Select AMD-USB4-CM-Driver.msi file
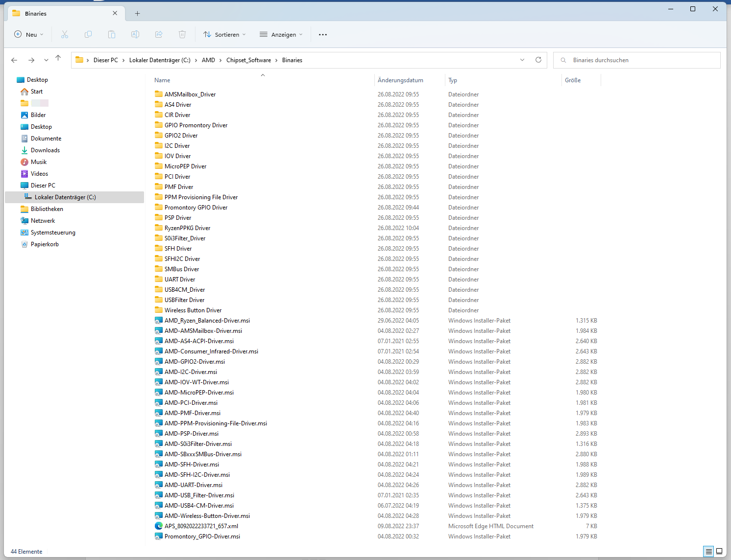 coord(199,506)
